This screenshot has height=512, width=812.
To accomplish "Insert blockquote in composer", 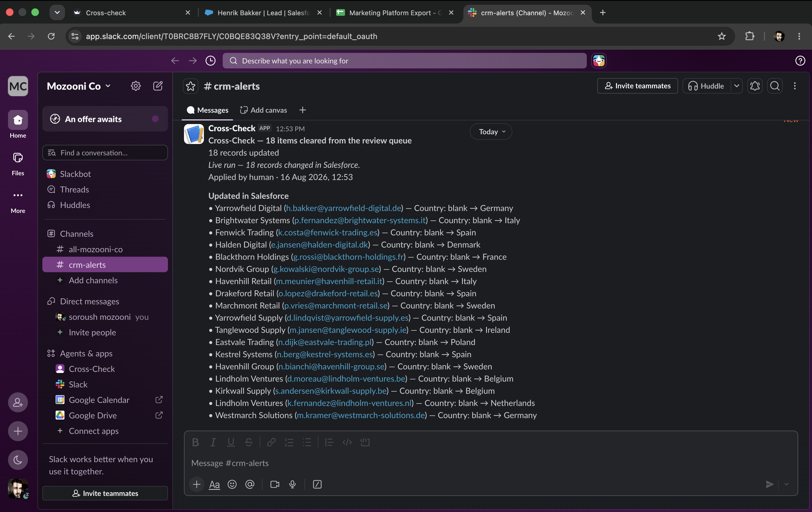I will (x=329, y=442).
